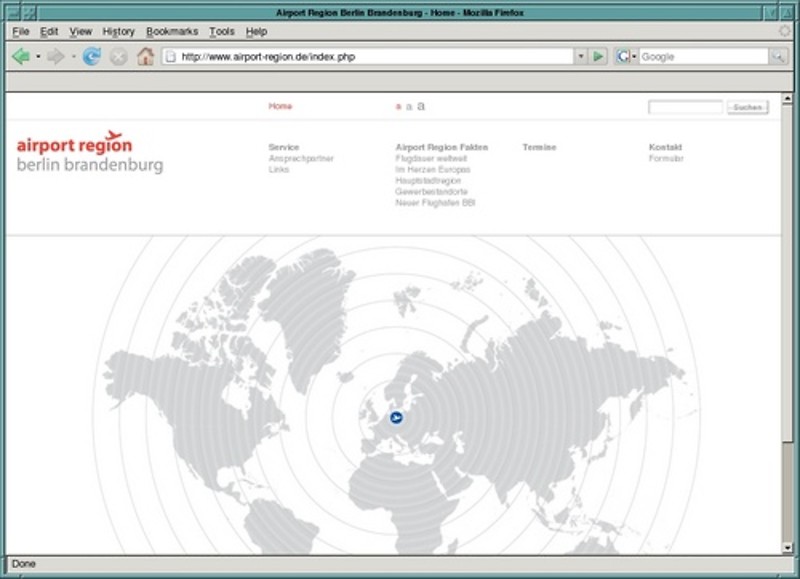Click the 'Done' status bar text

[23, 564]
